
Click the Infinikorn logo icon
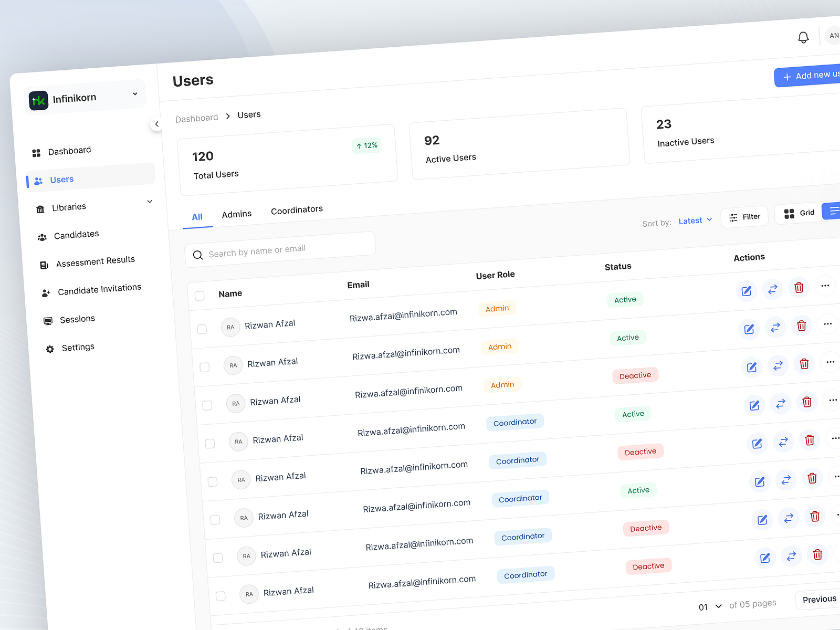pyautogui.click(x=38, y=101)
